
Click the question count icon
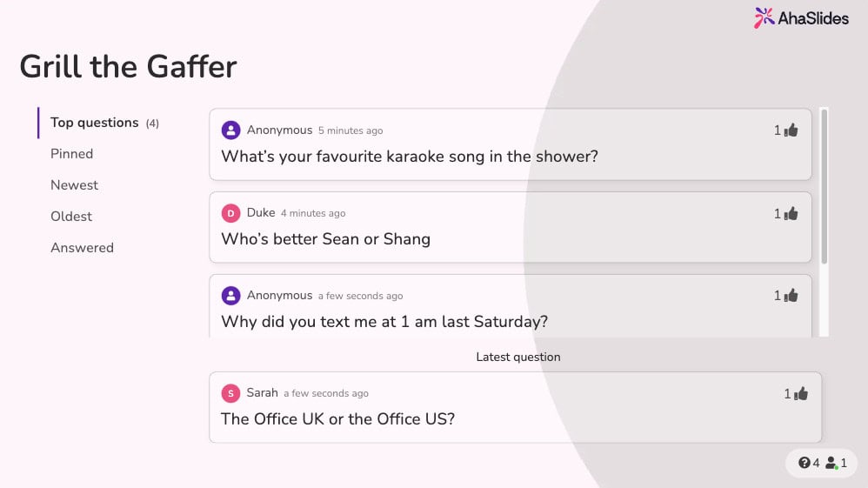click(x=804, y=463)
